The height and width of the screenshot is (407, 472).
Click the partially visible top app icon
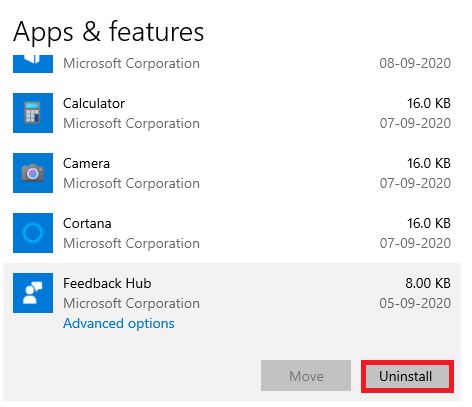(33, 64)
